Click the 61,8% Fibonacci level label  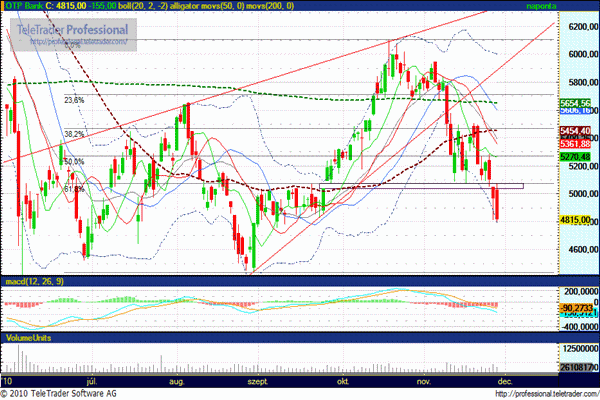[x=73, y=188]
